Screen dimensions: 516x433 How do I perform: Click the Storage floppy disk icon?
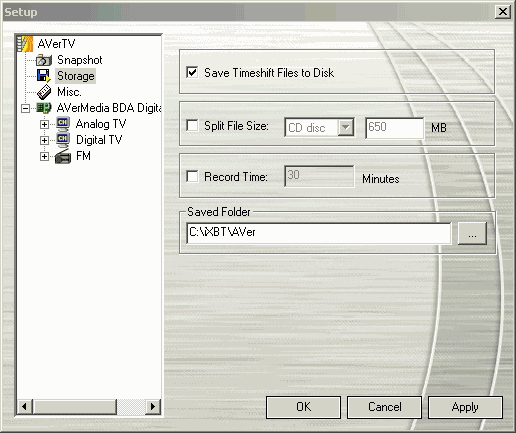[44, 76]
